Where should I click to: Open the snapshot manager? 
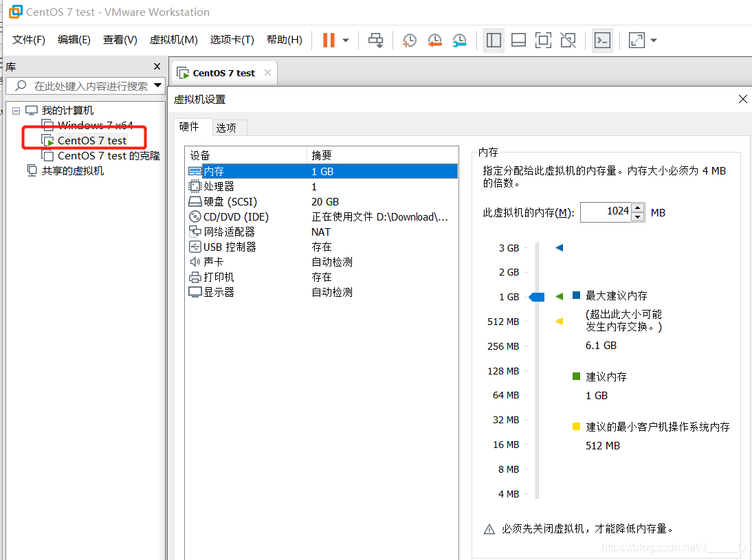pos(460,41)
